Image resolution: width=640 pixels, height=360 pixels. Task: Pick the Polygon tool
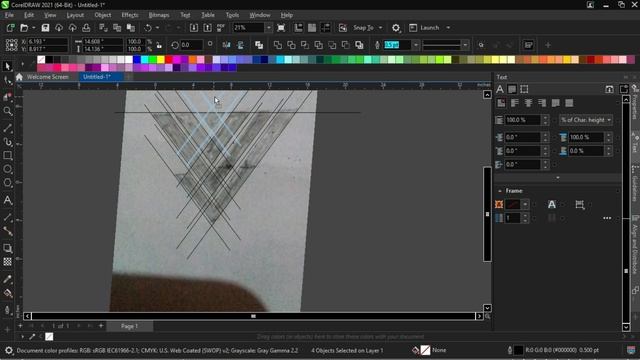7,183
